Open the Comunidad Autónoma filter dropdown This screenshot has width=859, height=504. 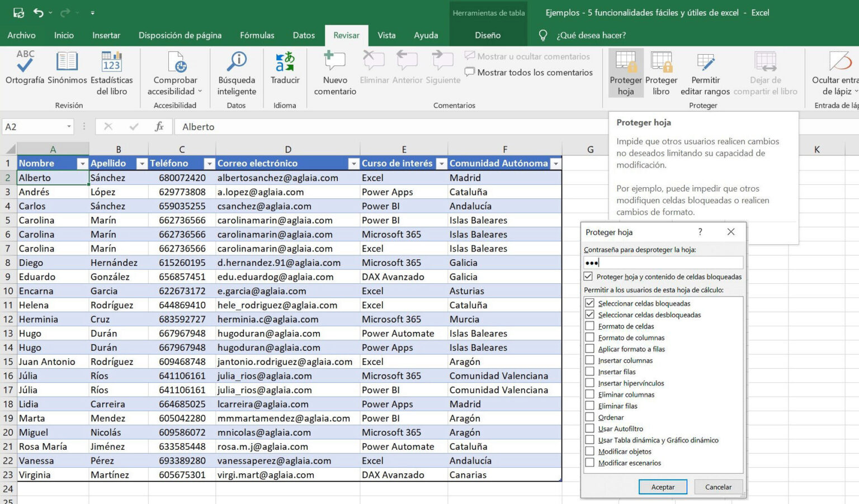[x=555, y=163]
